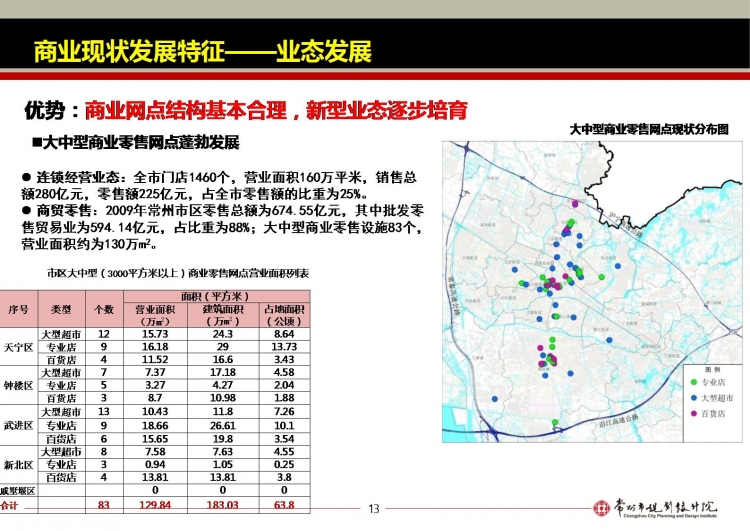The image size is (750, 531).
Task: Click cell value 7.63
Action: pos(223,452)
